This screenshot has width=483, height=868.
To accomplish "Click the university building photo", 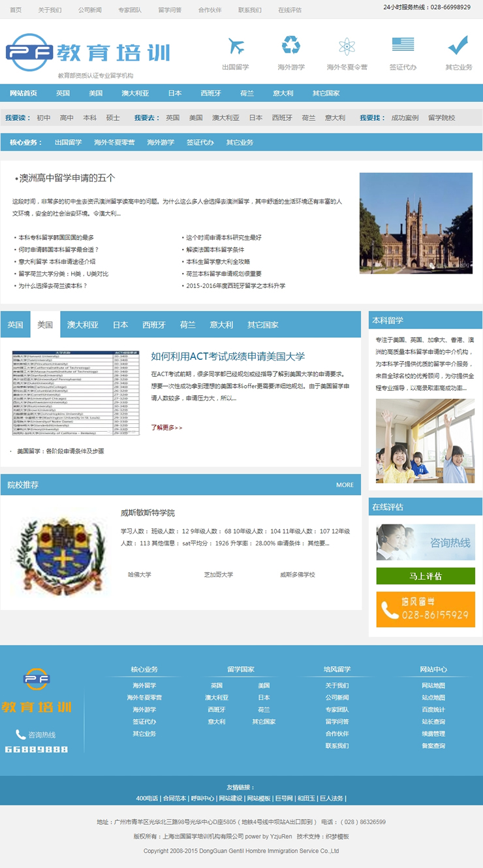I will [x=416, y=223].
